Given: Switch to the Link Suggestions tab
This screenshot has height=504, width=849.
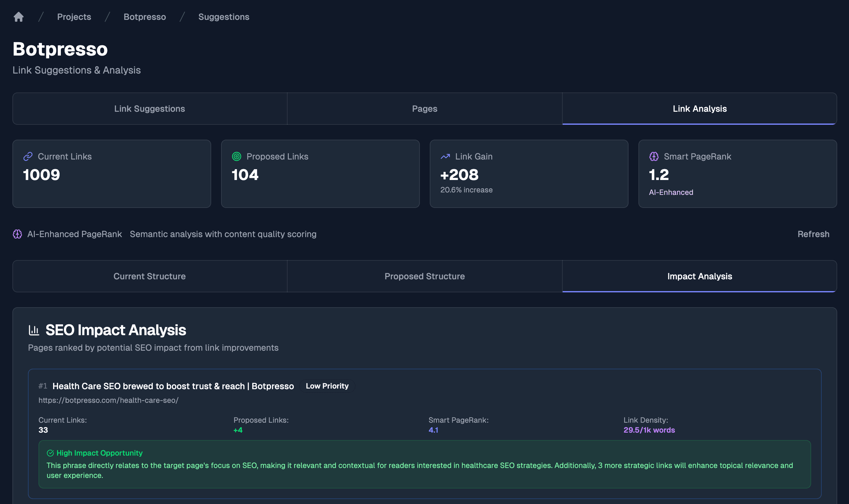Looking at the screenshot, I should 149,109.
